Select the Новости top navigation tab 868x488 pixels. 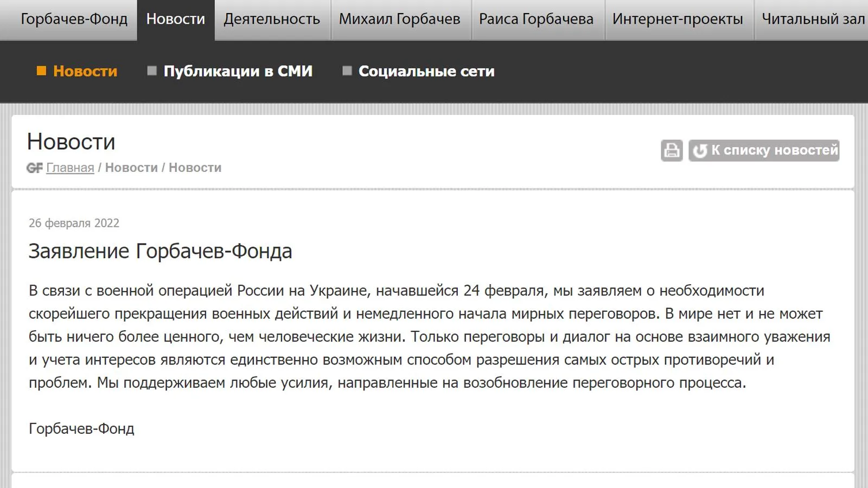[x=176, y=20]
